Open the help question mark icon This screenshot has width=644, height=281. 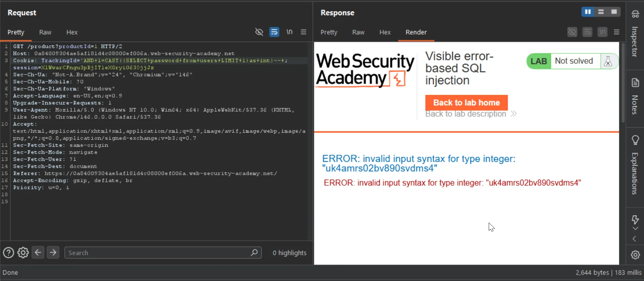[8, 252]
